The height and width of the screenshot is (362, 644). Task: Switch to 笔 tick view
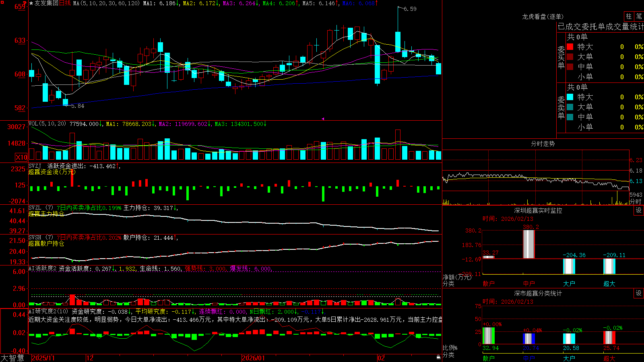639,16
